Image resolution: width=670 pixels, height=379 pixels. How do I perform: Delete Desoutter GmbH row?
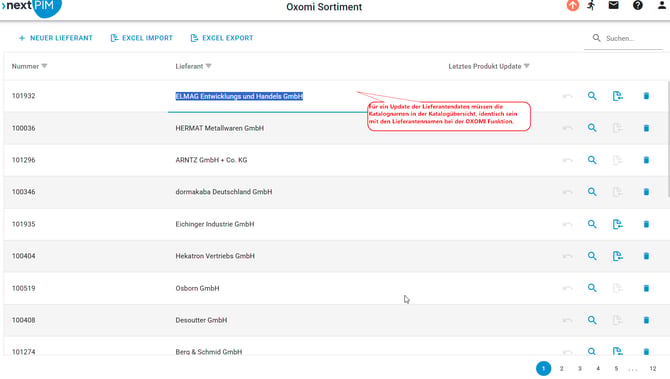click(x=646, y=320)
